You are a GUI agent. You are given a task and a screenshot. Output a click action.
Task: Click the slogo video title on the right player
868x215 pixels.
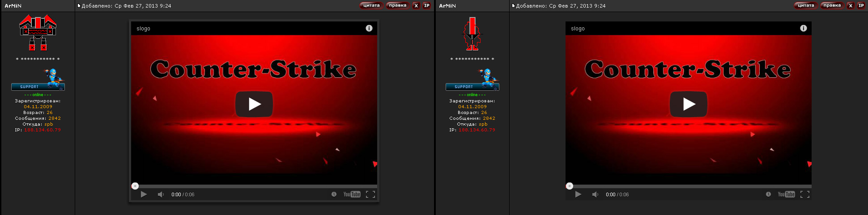(x=578, y=29)
